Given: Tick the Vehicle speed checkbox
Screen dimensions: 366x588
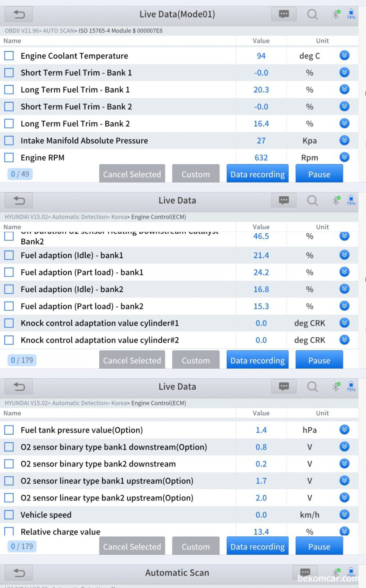Looking at the screenshot, I should click(9, 515).
